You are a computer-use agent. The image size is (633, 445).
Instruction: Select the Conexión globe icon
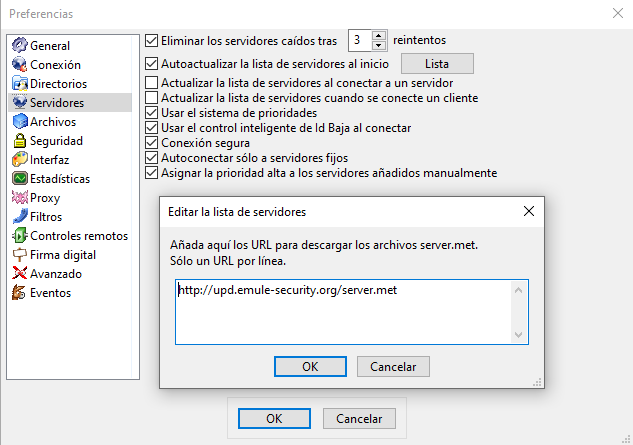19,64
